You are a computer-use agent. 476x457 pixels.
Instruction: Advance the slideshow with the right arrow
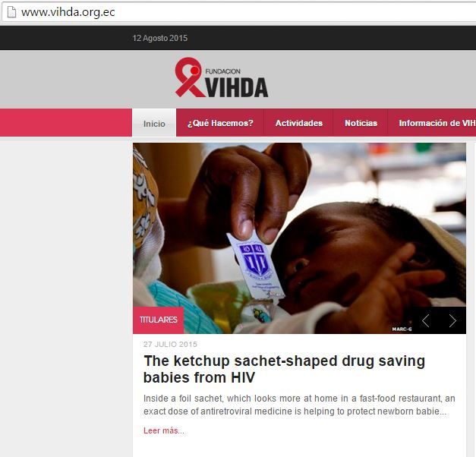[x=452, y=320]
